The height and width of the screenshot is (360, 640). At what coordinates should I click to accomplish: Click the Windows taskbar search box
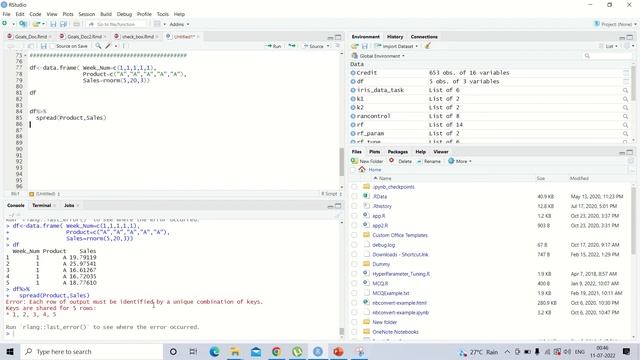tap(91, 351)
